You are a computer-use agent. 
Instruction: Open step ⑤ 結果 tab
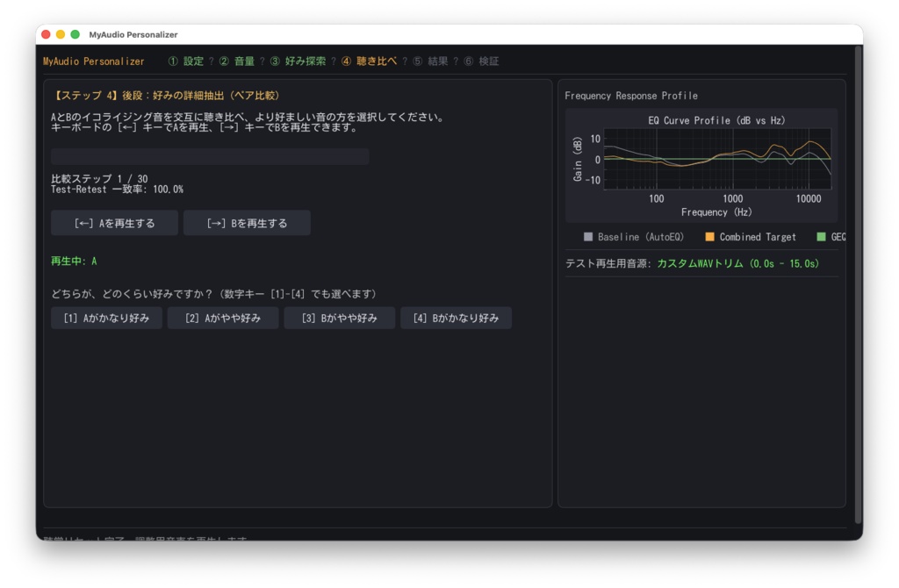430,61
